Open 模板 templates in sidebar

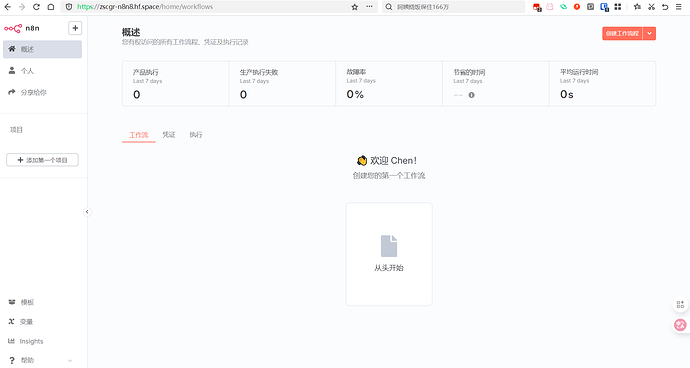pos(27,302)
